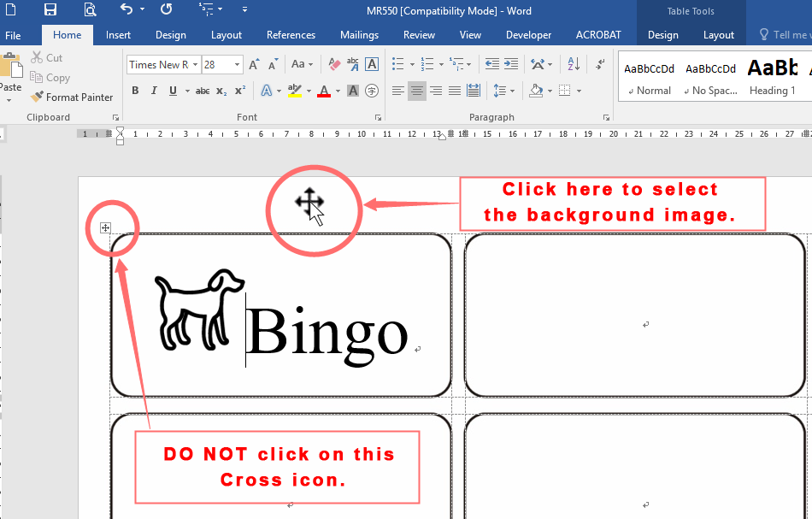Open the Clear All Formatting eraser icon
Screen dimensions: 812x519
pyautogui.click(x=334, y=64)
